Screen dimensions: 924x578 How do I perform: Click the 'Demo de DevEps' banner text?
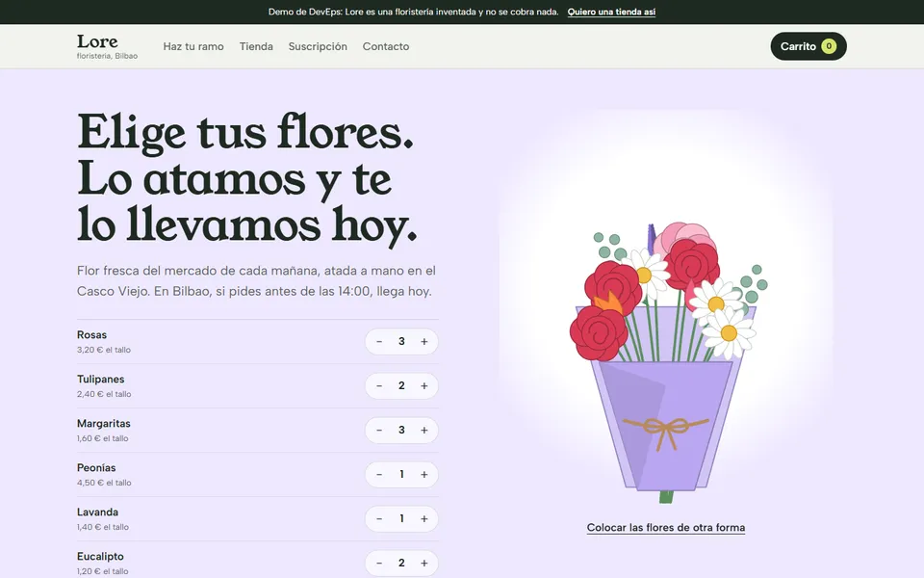pyautogui.click(x=413, y=12)
